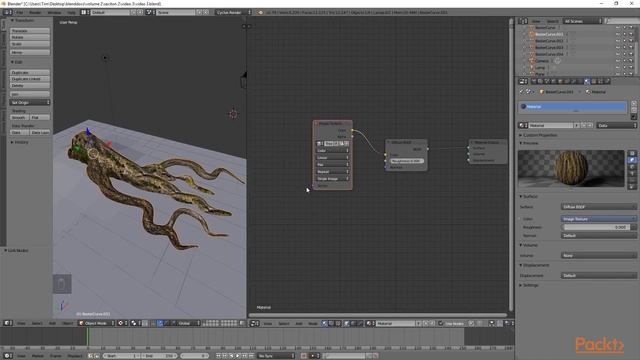Select BezierCurve.004 in the outliner
640x360 pixels.
click(x=549, y=54)
